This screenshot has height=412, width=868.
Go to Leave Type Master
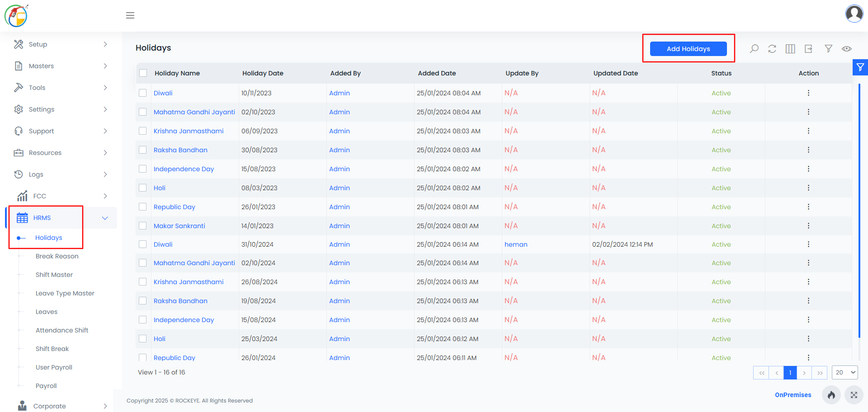(65, 293)
